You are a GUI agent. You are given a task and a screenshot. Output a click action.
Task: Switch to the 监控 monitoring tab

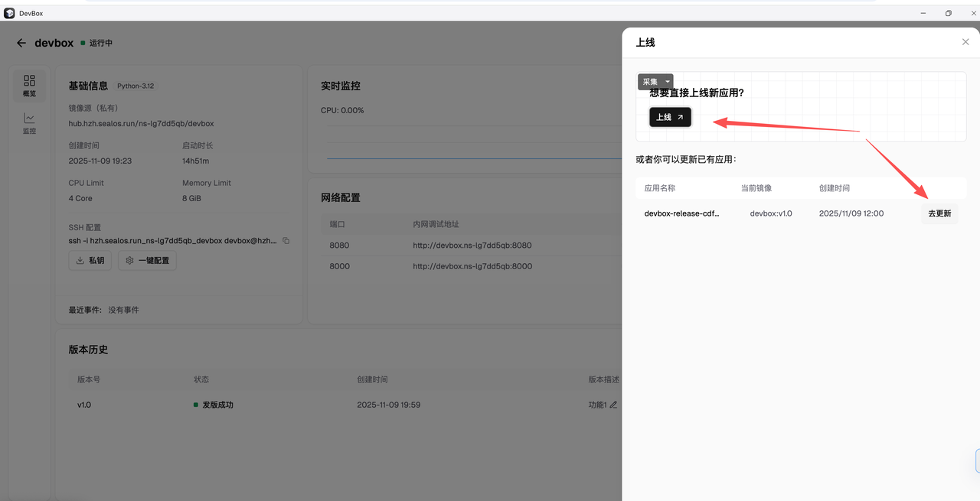point(29,122)
